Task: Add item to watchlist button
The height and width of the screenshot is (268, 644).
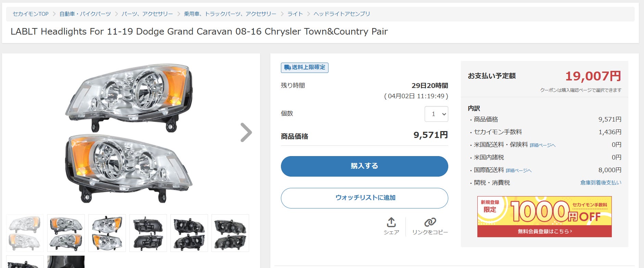Action: pyautogui.click(x=364, y=198)
